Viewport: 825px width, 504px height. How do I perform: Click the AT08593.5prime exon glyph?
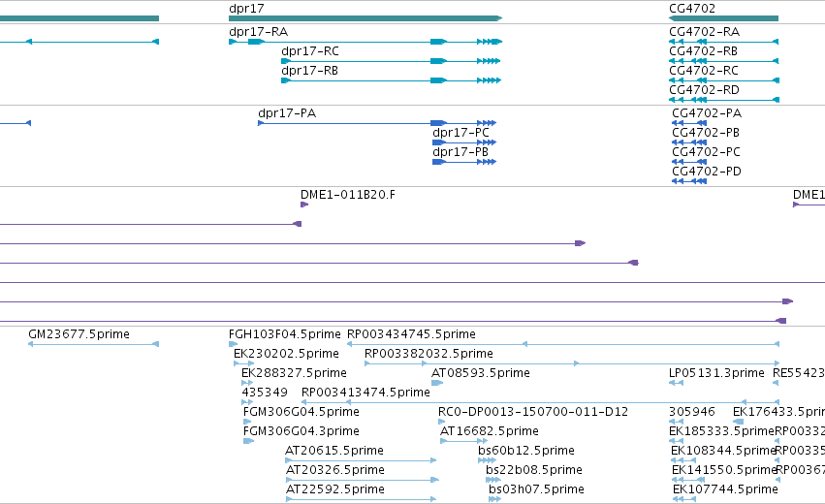436,383
